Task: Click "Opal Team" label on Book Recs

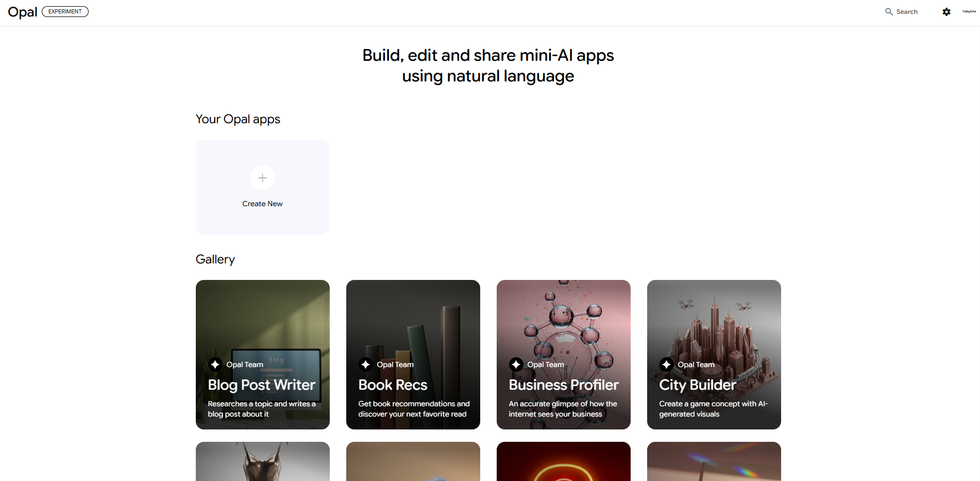Action: 395,364
